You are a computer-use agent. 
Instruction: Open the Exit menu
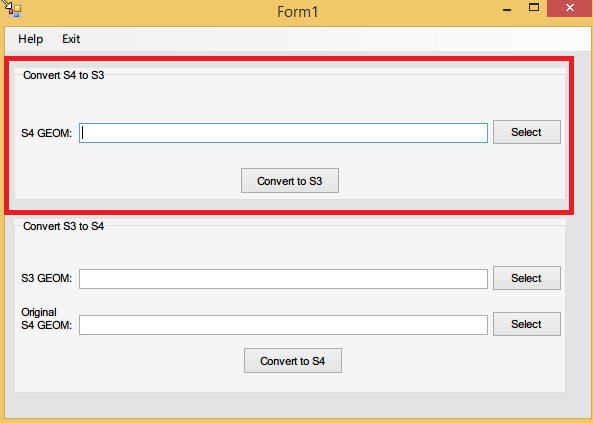(x=71, y=39)
